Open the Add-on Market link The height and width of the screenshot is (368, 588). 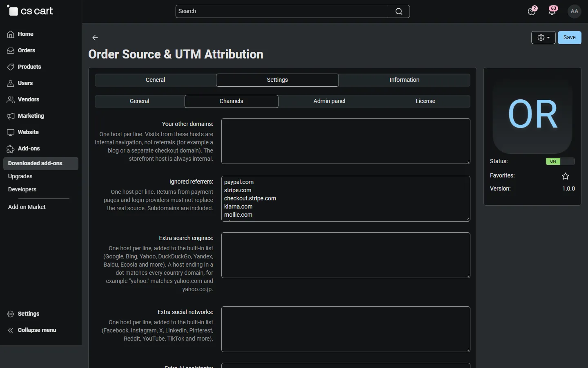pyautogui.click(x=27, y=207)
